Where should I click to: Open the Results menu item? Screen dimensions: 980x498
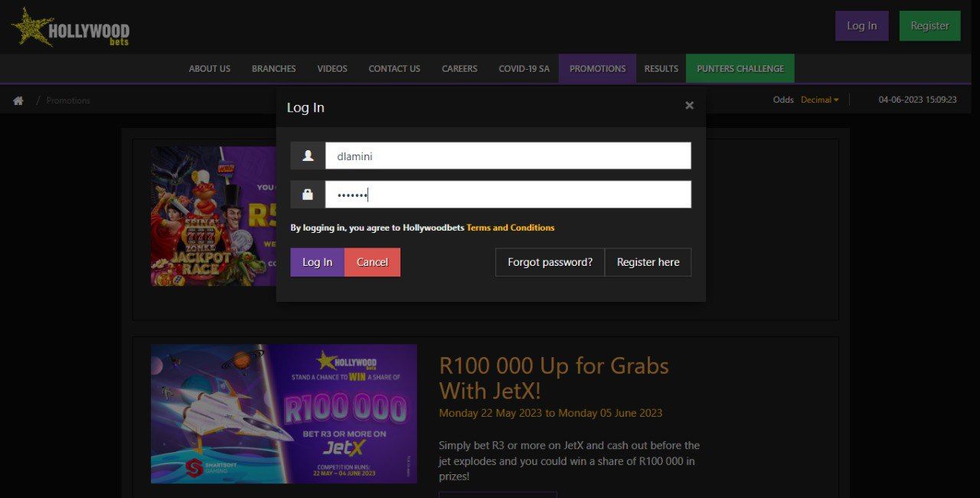[661, 68]
